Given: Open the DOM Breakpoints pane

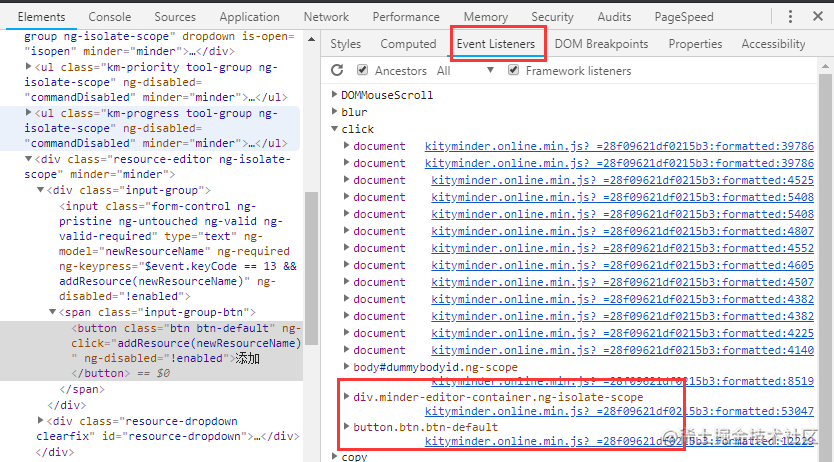Looking at the screenshot, I should 601,44.
